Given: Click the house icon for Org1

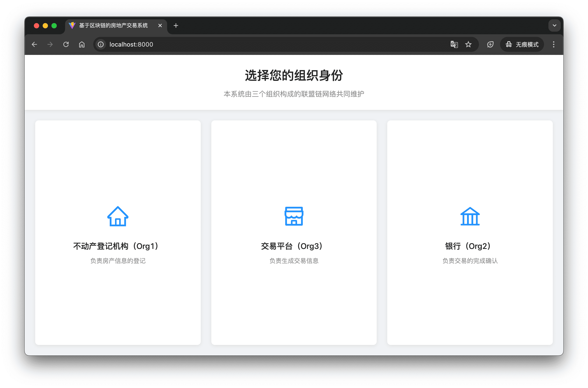Looking at the screenshot, I should (118, 216).
